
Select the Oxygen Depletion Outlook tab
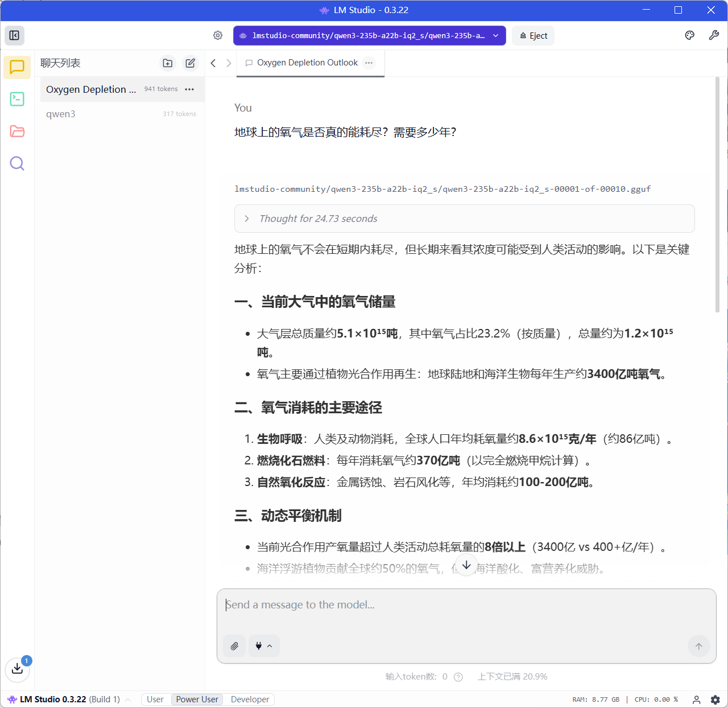(307, 63)
